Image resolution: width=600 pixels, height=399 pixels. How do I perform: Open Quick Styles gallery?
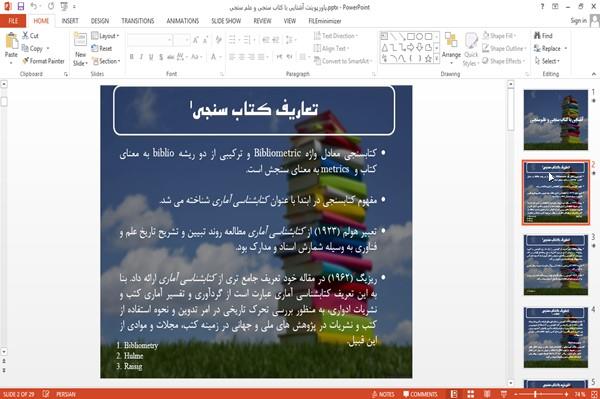pos(471,50)
